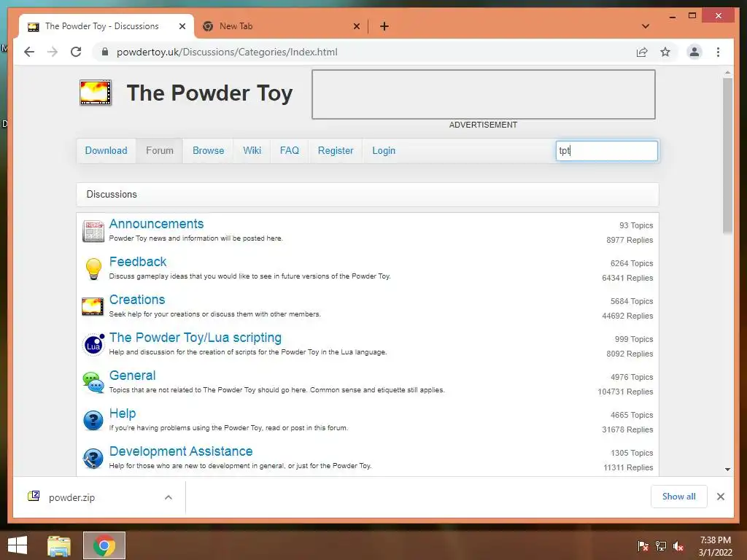This screenshot has width=747, height=560.
Task: Click the '6264 Topics' count text
Action: 632,263
